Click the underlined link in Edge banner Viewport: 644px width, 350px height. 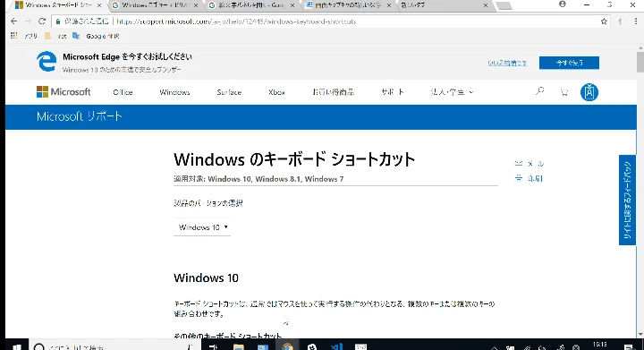pyautogui.click(x=507, y=63)
